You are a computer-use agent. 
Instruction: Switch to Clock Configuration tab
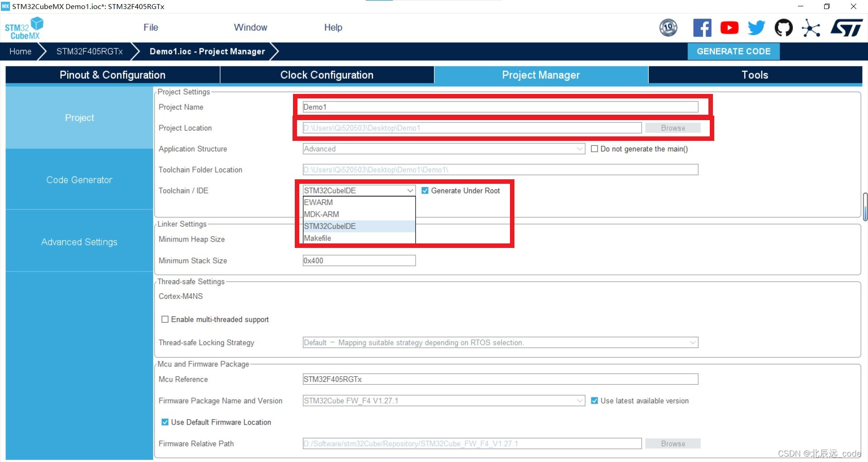[x=327, y=75]
